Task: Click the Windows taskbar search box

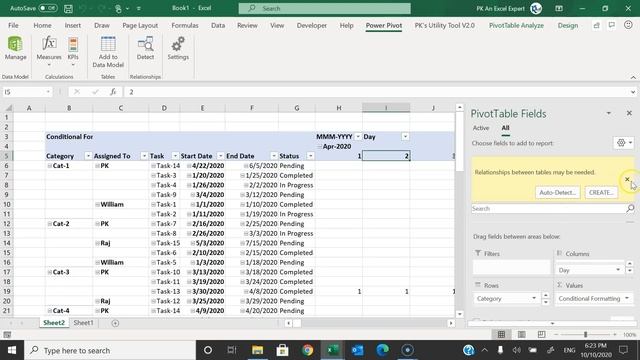Action: point(110,350)
